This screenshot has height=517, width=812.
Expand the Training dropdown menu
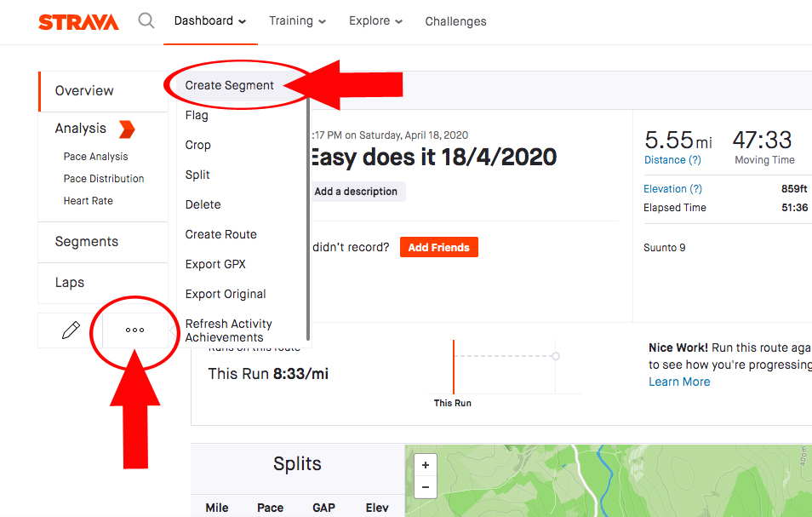(297, 21)
